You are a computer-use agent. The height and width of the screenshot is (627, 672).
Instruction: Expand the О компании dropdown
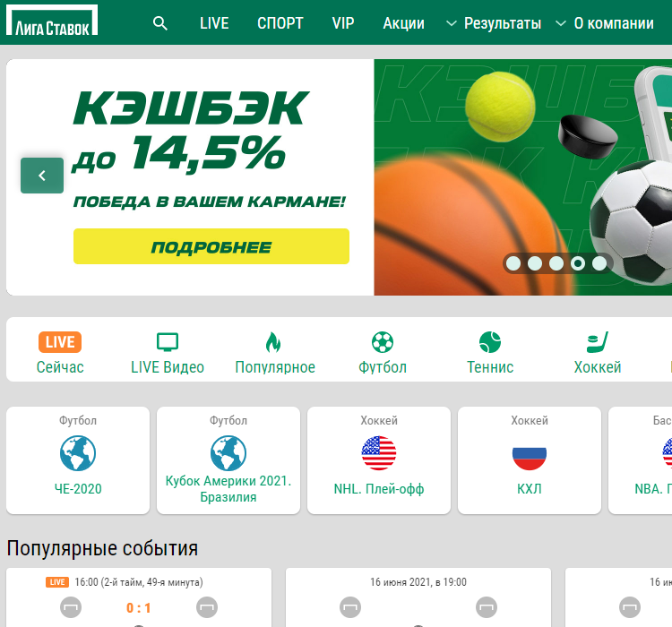pyautogui.click(x=604, y=23)
